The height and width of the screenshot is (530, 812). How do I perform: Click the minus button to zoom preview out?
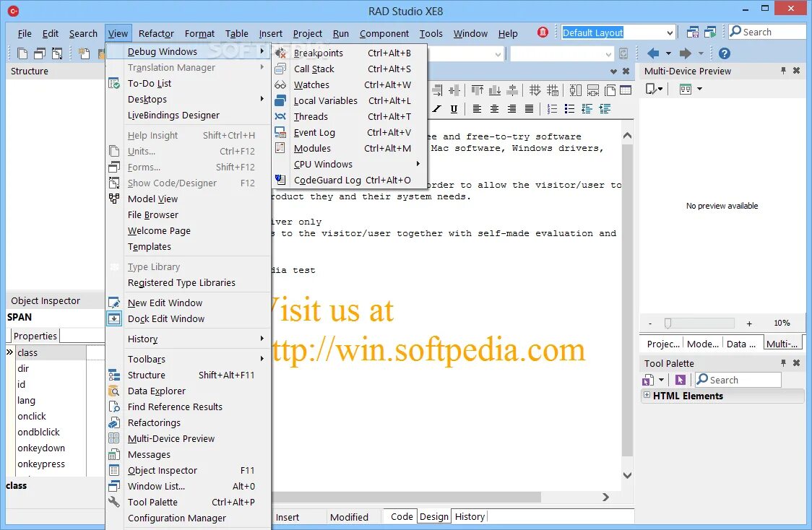click(x=650, y=323)
